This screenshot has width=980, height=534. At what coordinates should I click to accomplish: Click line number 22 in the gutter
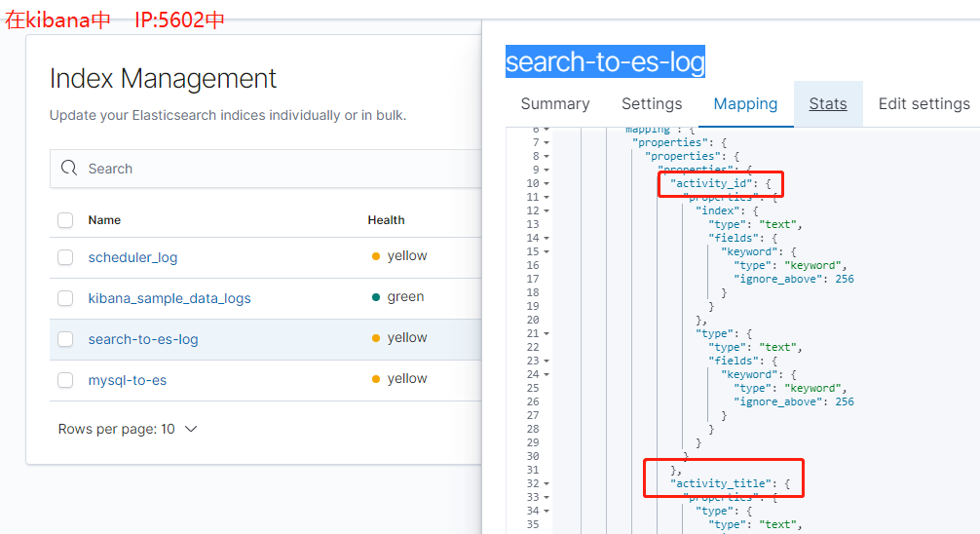click(533, 347)
